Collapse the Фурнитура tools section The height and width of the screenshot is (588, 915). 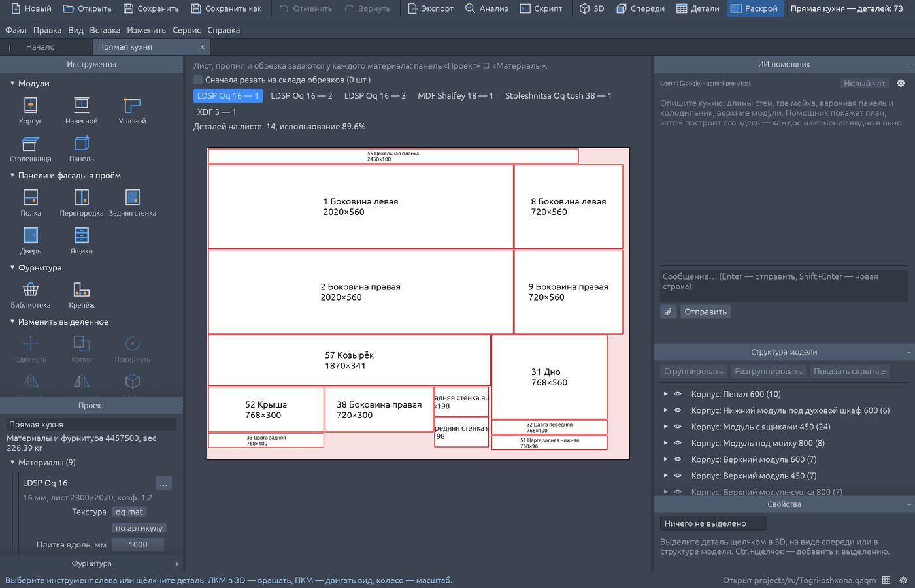click(12, 268)
